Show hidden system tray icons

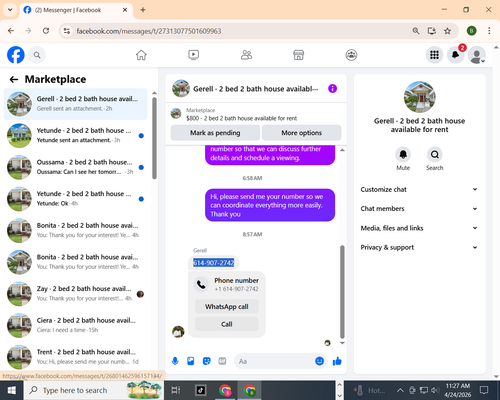pyautogui.click(x=400, y=390)
